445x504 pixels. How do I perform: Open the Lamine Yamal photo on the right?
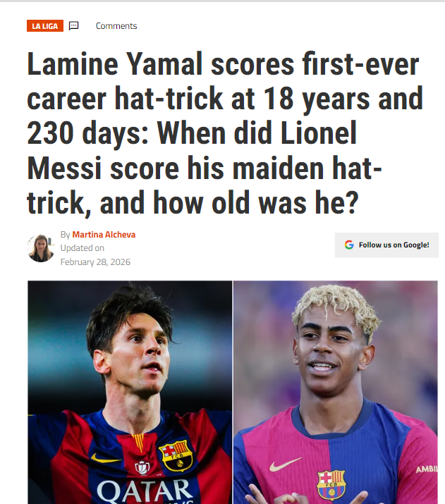point(336,392)
